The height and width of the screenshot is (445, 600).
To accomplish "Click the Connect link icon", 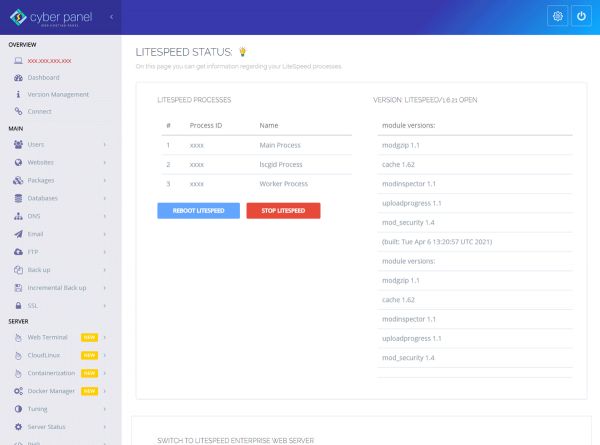I will (x=18, y=111).
